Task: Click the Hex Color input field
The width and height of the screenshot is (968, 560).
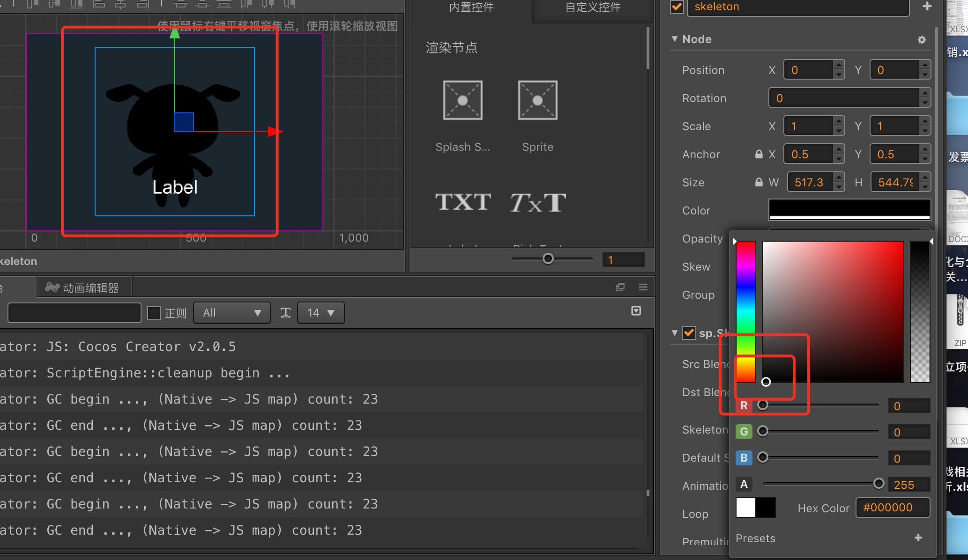Action: click(x=893, y=508)
